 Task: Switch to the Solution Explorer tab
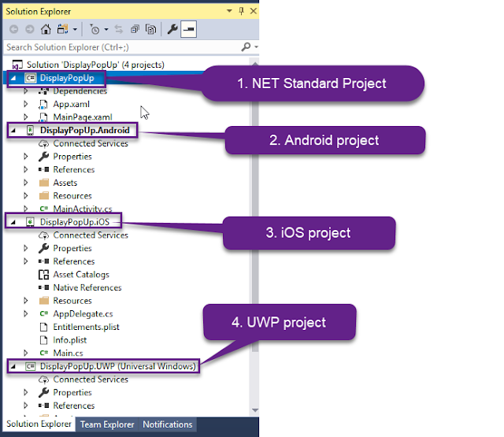(39, 424)
